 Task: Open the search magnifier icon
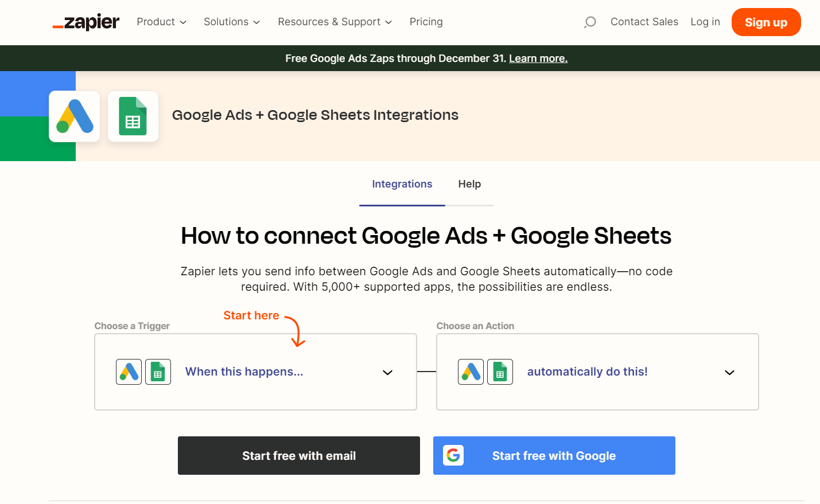[x=590, y=22]
